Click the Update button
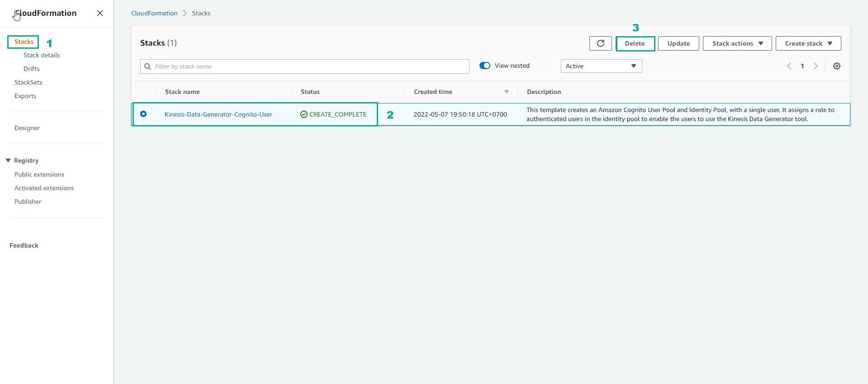868x384 pixels. [678, 43]
